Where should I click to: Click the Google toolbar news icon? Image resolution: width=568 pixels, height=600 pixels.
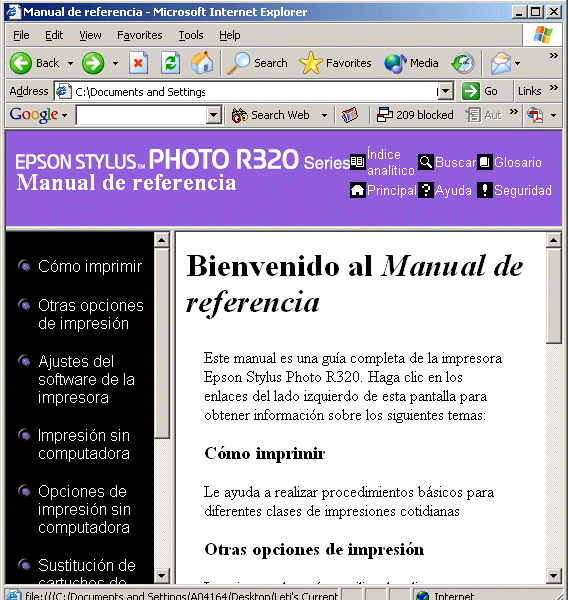(350, 115)
